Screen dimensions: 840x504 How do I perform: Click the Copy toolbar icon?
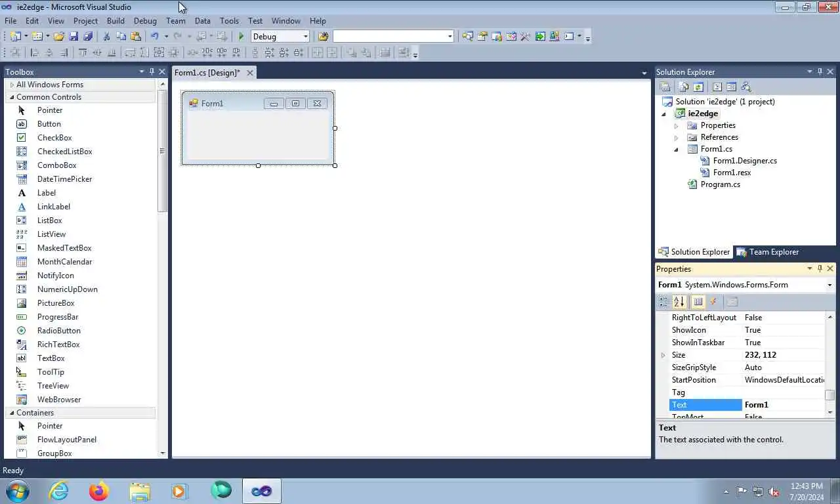121,36
